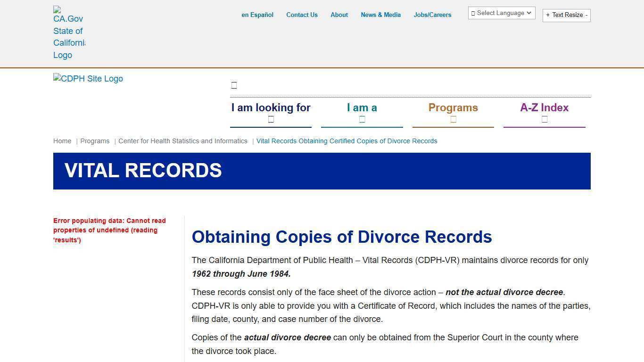This screenshot has width=644, height=362.
Task: Click the About link
Action: (339, 15)
